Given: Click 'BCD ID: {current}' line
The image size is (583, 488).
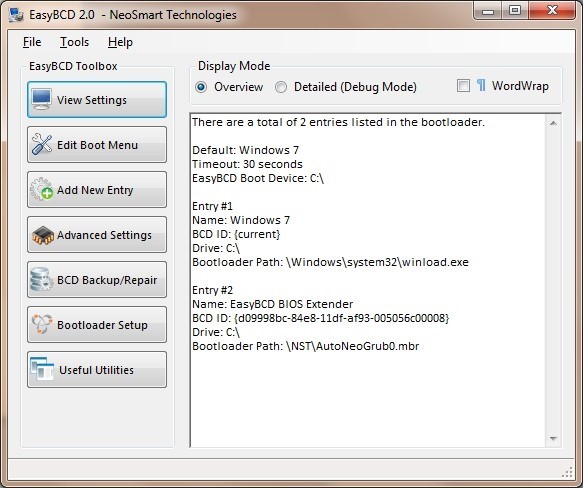Looking at the screenshot, I should tap(236, 234).
